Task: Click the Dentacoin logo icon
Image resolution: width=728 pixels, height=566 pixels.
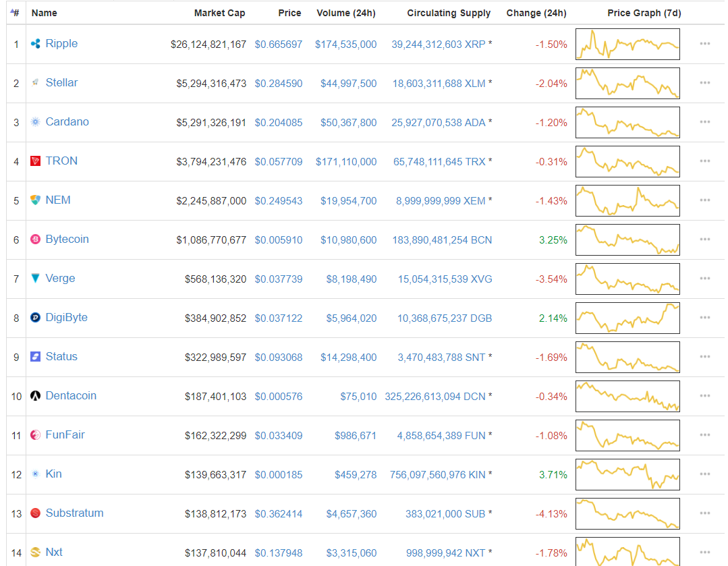Action: (35, 395)
